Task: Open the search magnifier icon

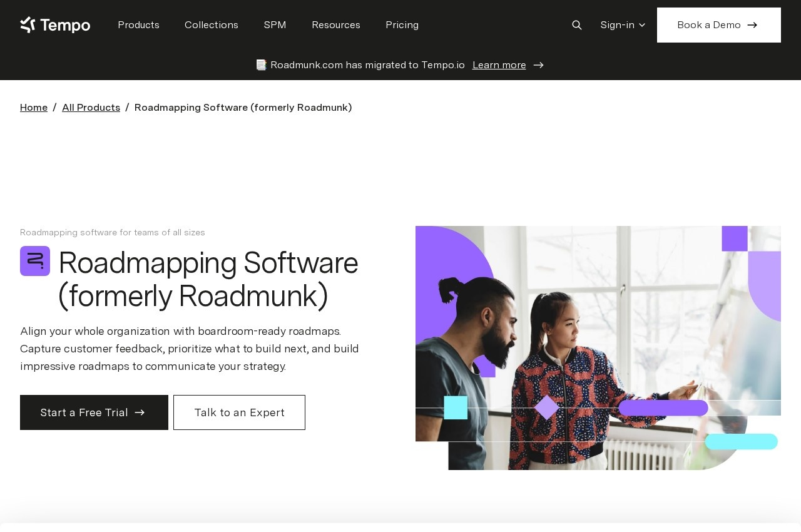Action: pyautogui.click(x=577, y=25)
